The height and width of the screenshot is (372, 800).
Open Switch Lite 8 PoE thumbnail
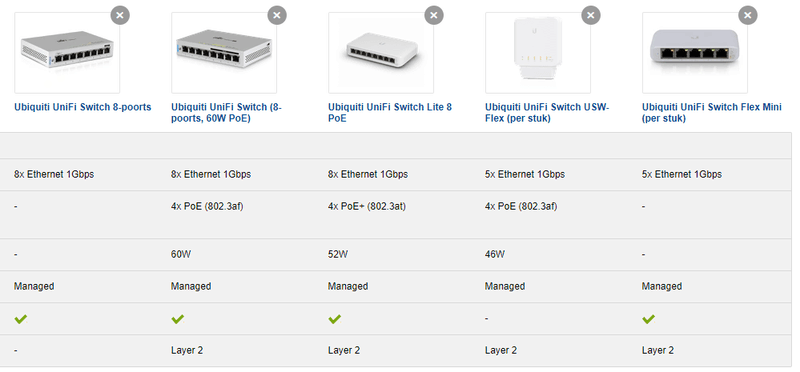[x=381, y=53]
